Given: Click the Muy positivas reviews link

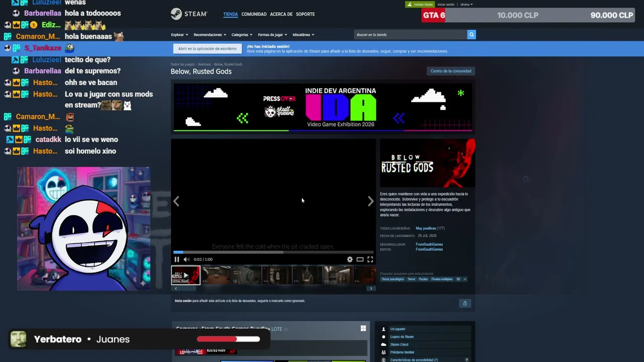Looking at the screenshot, I should (x=426, y=228).
